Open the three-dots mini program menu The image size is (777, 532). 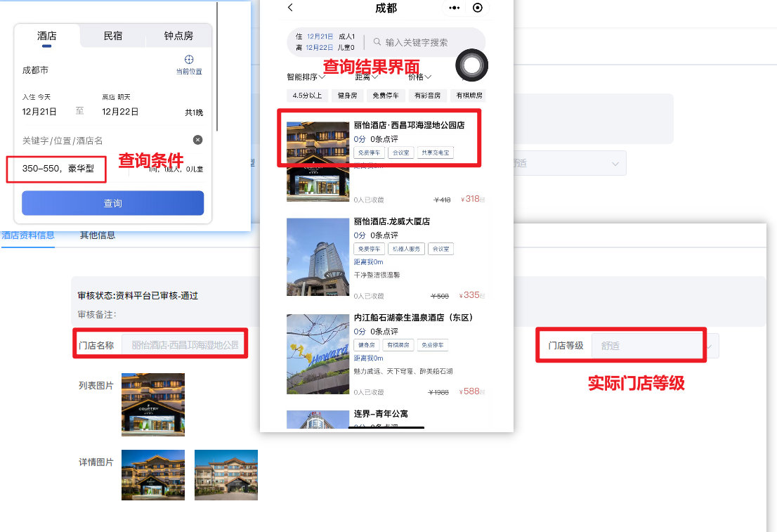pos(454,8)
